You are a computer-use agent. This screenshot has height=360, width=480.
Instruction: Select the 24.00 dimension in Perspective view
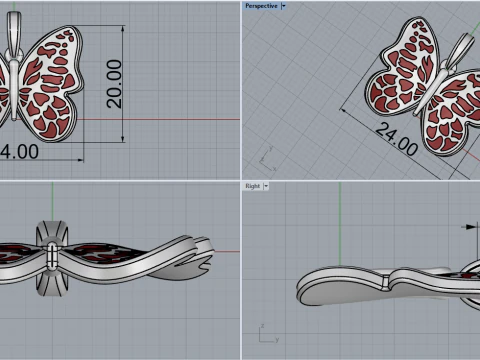[397, 139]
